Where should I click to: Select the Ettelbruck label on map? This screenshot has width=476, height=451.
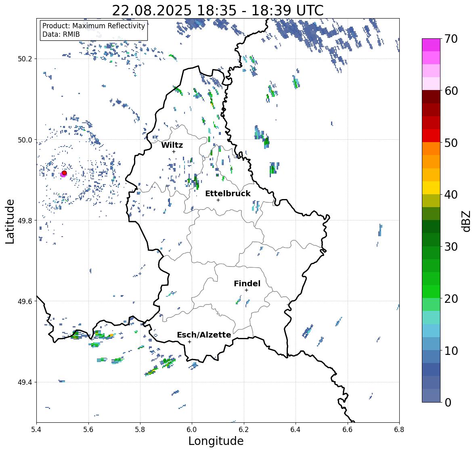(x=228, y=193)
